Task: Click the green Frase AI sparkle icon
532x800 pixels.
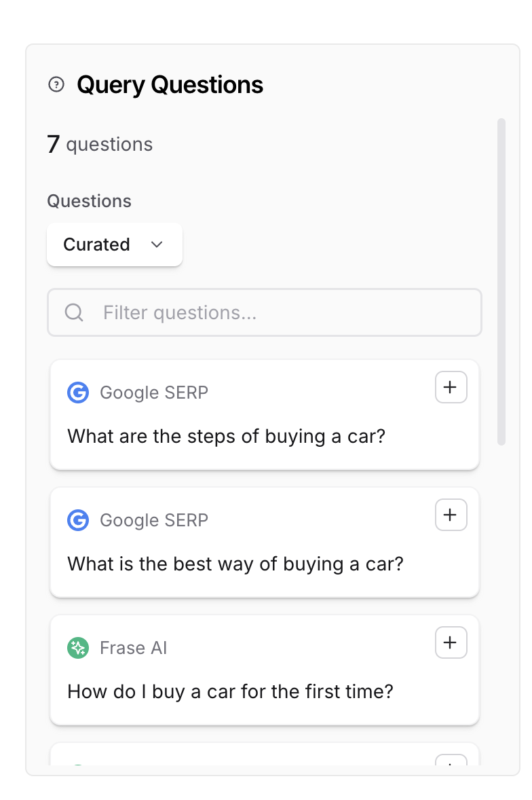Action: 78,648
